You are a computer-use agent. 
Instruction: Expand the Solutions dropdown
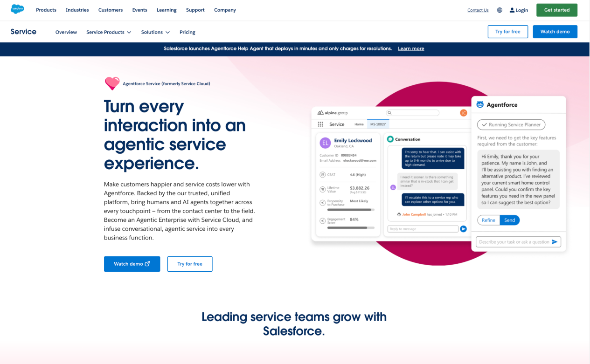(x=155, y=32)
